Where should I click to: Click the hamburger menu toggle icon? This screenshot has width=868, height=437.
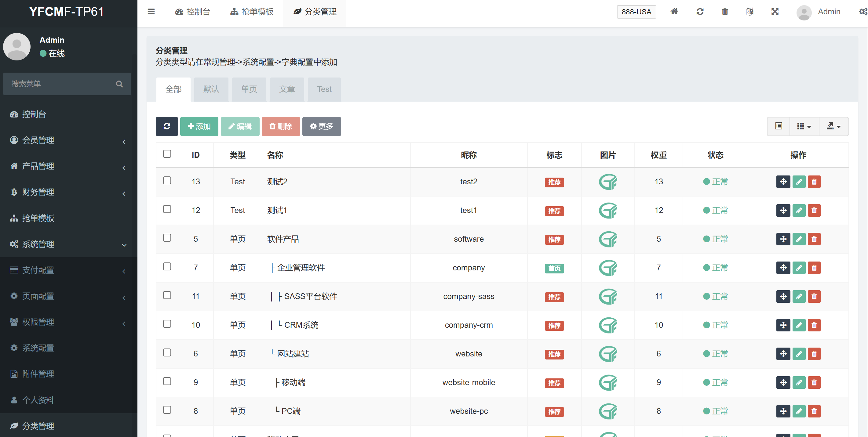point(151,12)
